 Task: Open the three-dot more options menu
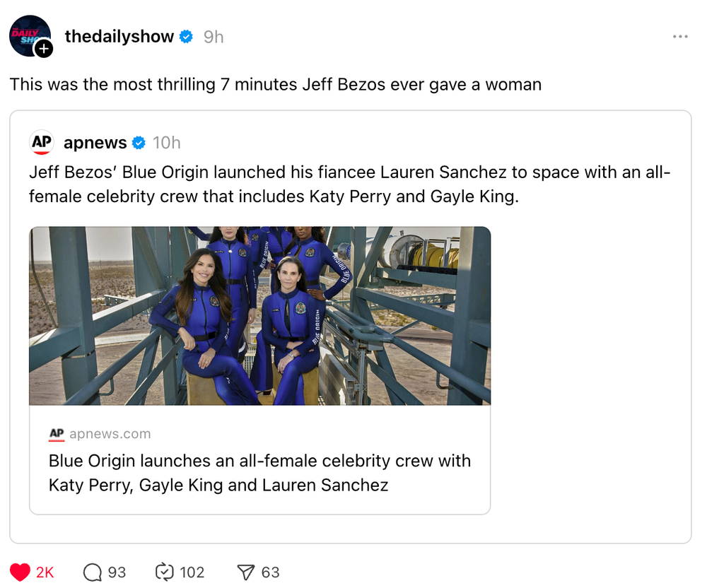680,37
